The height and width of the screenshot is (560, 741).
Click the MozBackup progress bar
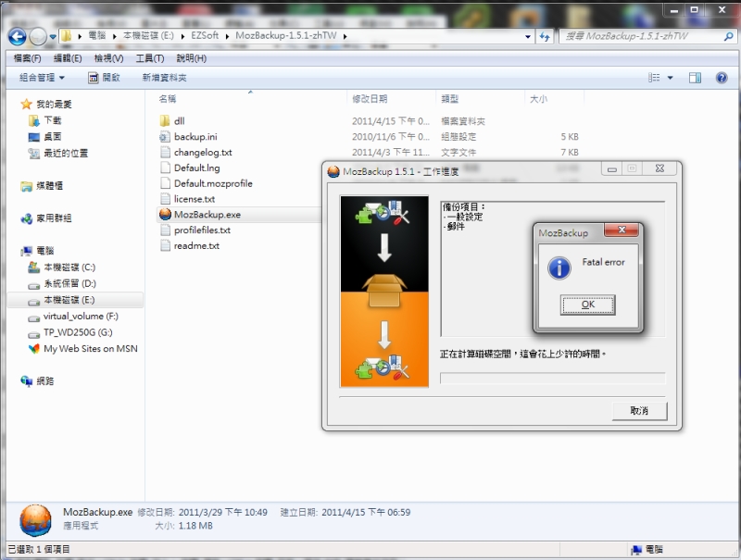[552, 378]
